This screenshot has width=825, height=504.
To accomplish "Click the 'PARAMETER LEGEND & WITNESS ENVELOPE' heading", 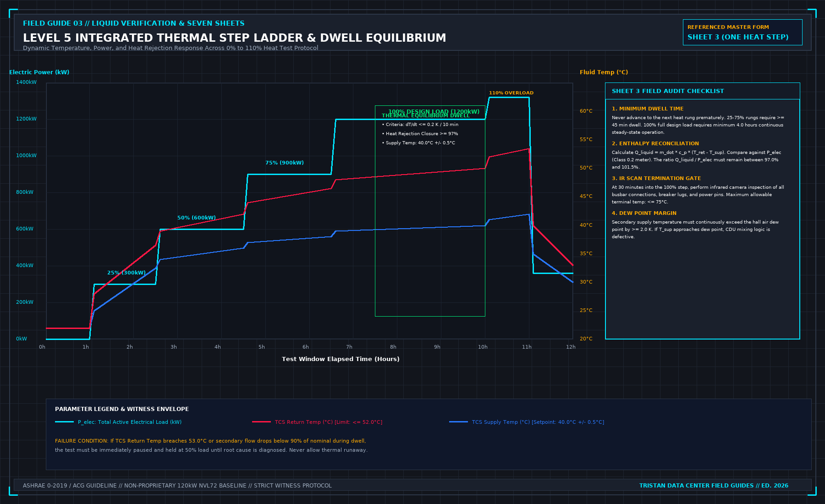I will click(x=122, y=409).
